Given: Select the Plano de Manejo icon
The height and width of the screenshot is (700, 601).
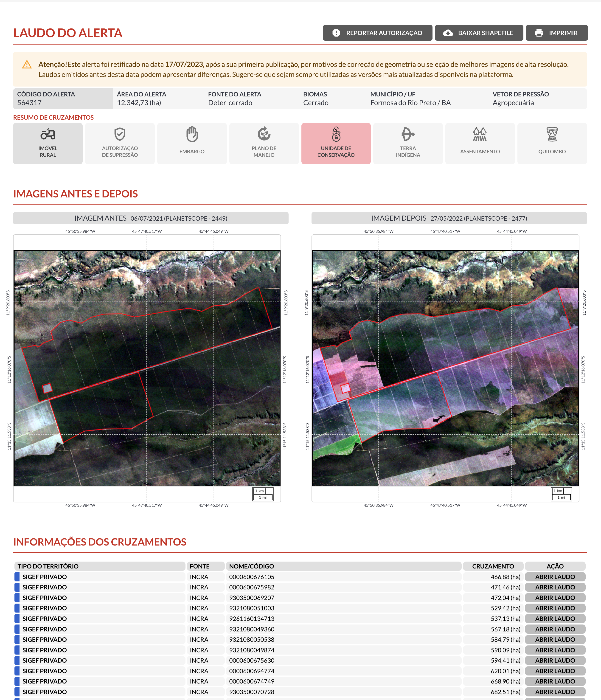Looking at the screenshot, I should click(264, 134).
